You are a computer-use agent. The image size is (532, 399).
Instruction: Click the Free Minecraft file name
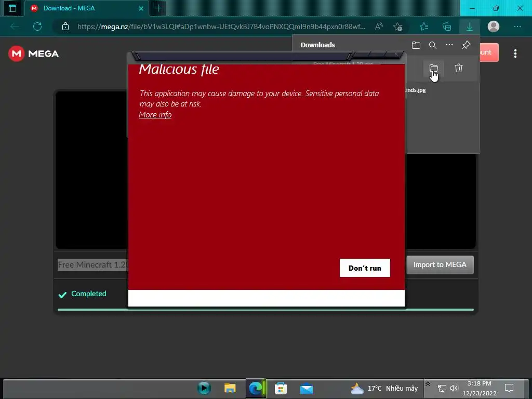pyautogui.click(x=92, y=264)
